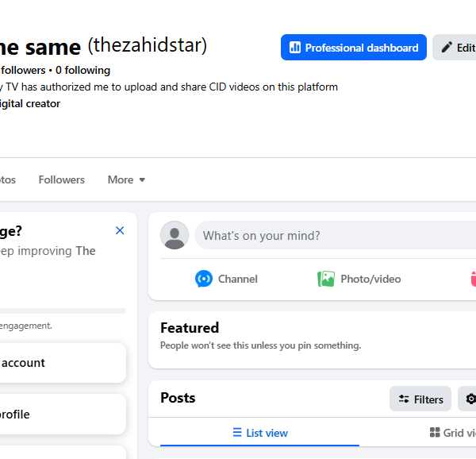Image resolution: width=476 pixels, height=459 pixels.
Task: Click the profile avatar in composer
Action: 175,235
